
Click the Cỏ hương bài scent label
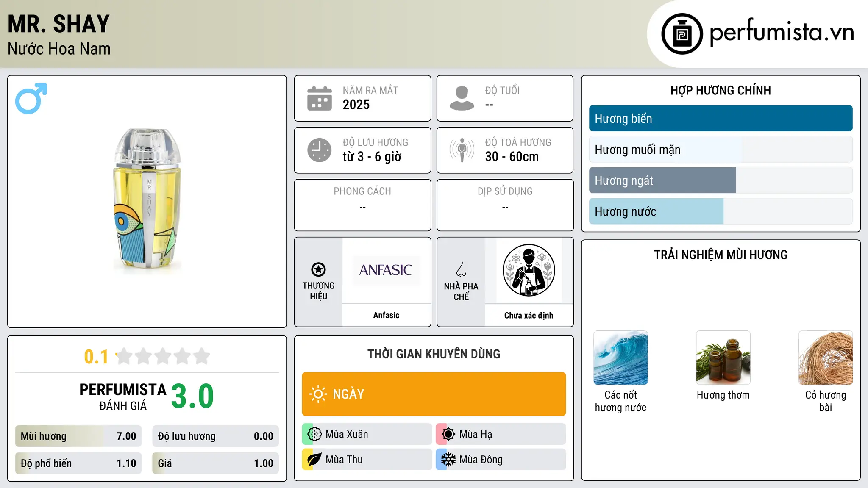tap(826, 401)
